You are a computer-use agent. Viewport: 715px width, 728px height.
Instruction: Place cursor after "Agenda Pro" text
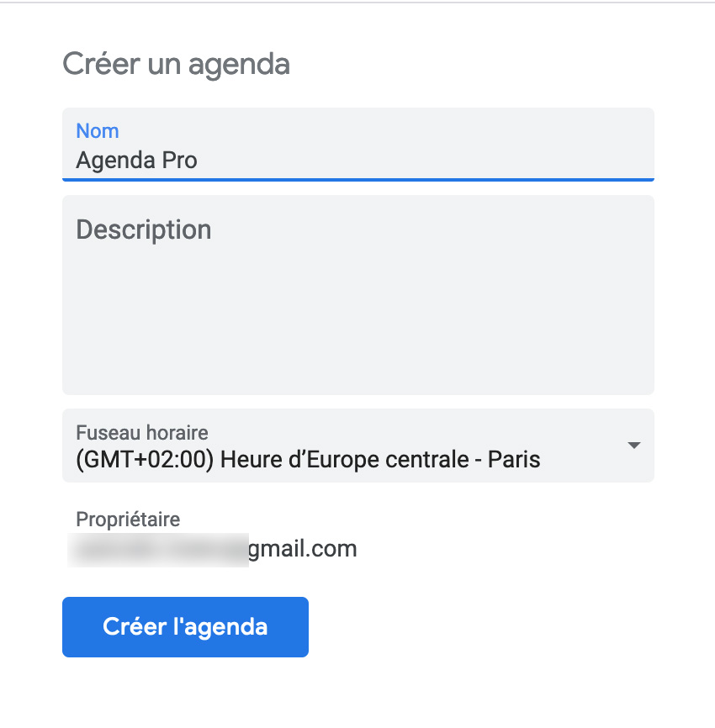click(x=199, y=160)
